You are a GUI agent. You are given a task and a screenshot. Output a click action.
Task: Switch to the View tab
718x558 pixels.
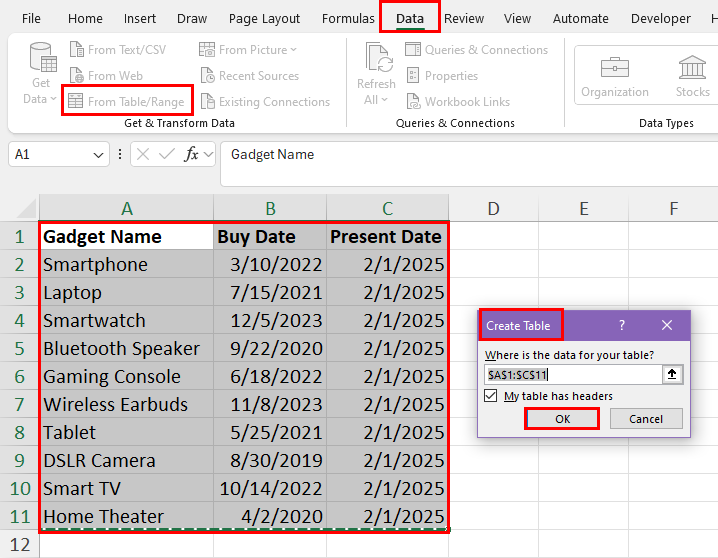tap(517, 18)
